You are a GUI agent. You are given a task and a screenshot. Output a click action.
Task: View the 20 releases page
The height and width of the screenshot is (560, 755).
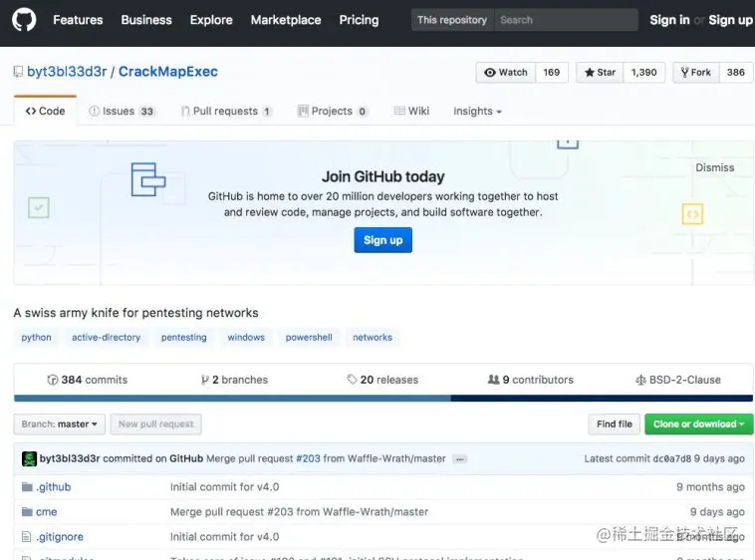tap(382, 380)
